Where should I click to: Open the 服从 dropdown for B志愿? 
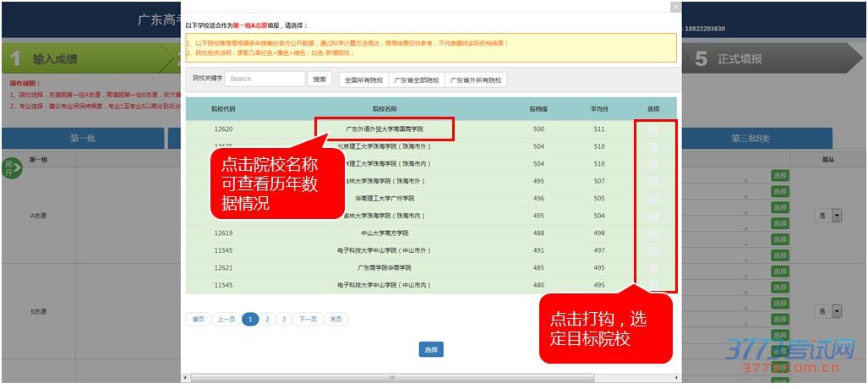click(x=837, y=311)
